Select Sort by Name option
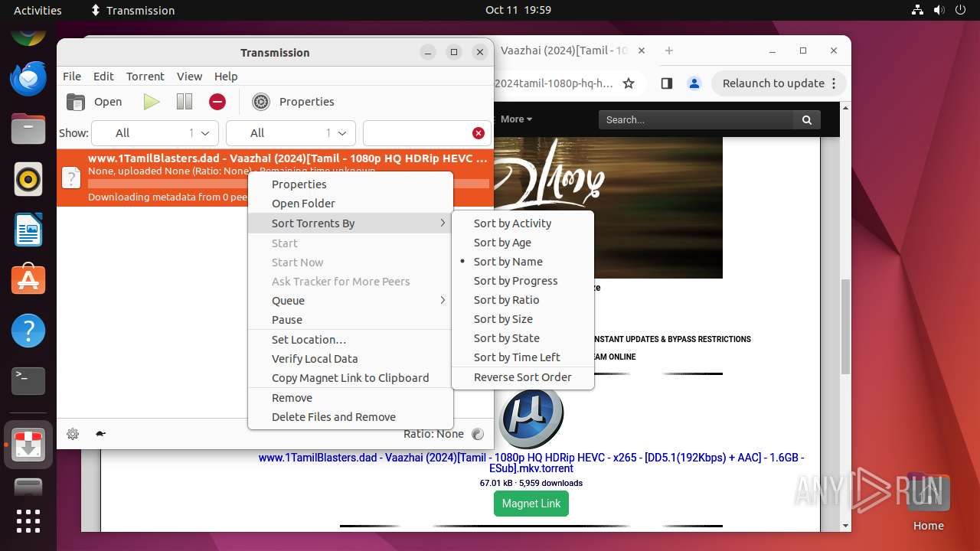This screenshot has height=551, width=980. [x=523, y=262]
